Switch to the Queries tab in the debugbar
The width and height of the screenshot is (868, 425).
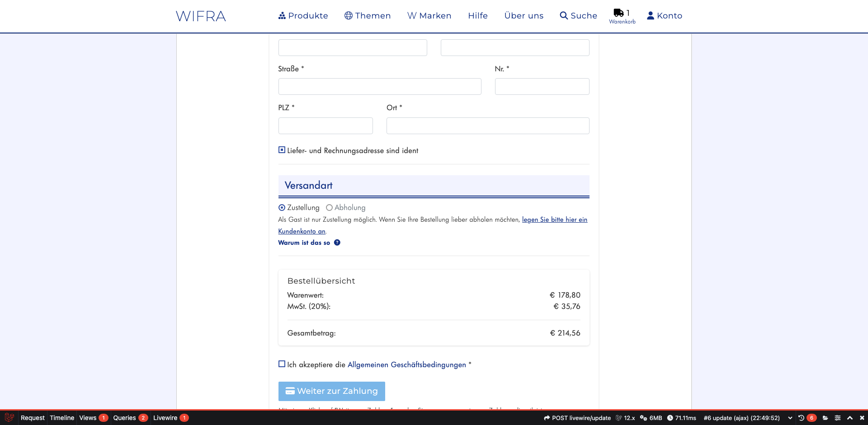click(x=125, y=418)
